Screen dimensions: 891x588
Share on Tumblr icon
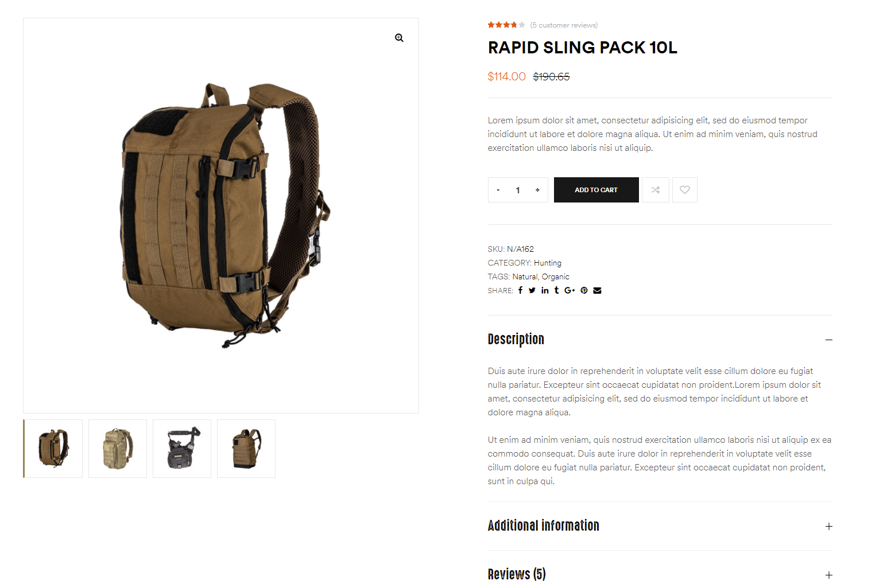pyautogui.click(x=556, y=290)
